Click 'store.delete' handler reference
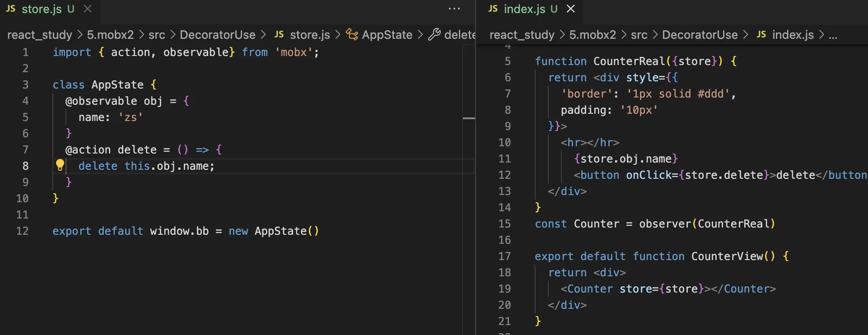 pyautogui.click(x=724, y=175)
